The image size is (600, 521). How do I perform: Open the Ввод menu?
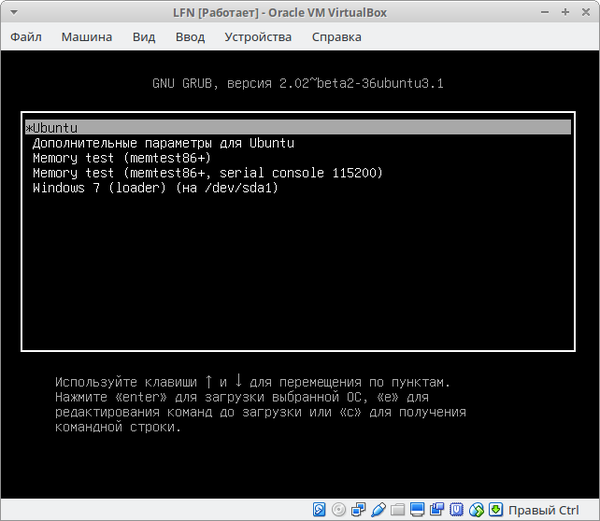pos(189,37)
